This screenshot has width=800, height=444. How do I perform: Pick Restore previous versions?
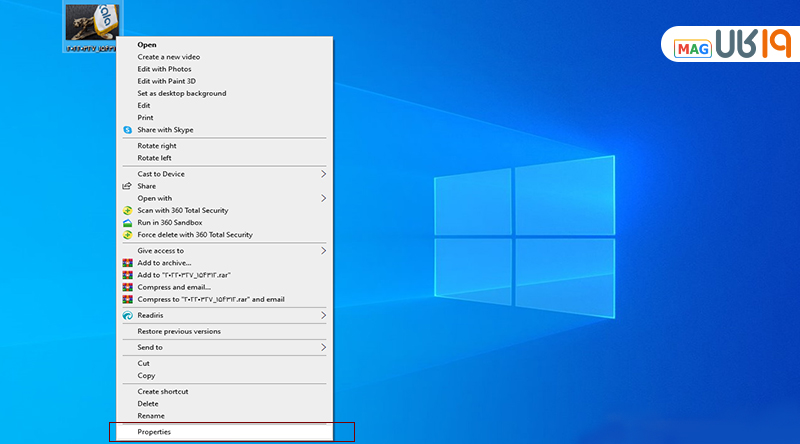pos(179,331)
